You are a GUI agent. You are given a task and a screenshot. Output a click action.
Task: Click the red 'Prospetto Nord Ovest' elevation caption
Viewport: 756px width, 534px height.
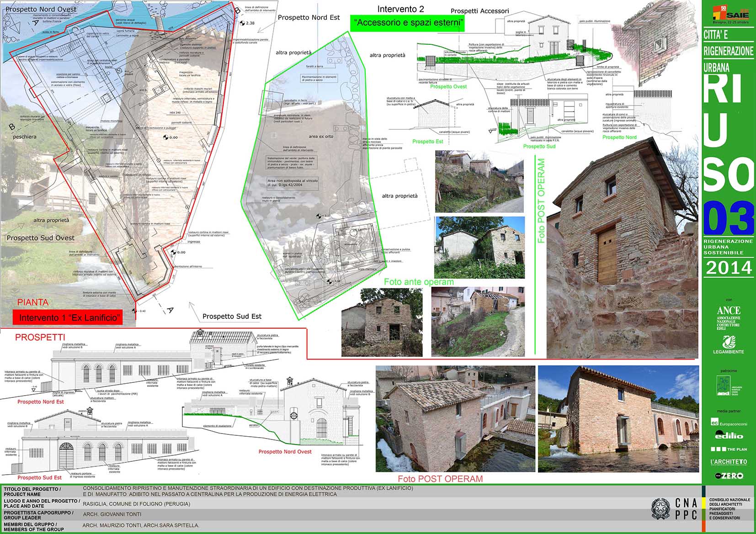coord(285,452)
